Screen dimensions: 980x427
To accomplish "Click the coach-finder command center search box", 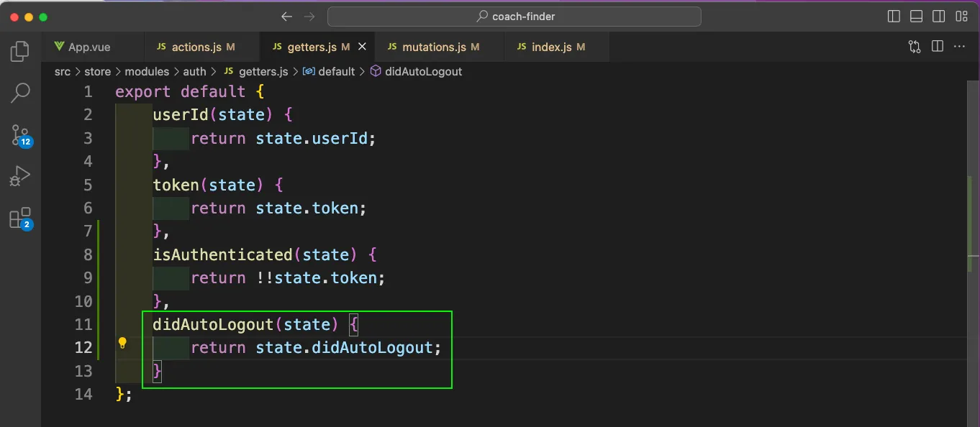I will pos(514,17).
